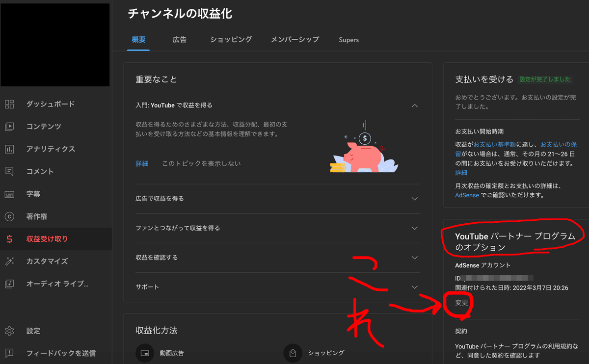The width and height of the screenshot is (589, 364).
Task: Expand the 収益を確認する section
Action: point(415,258)
